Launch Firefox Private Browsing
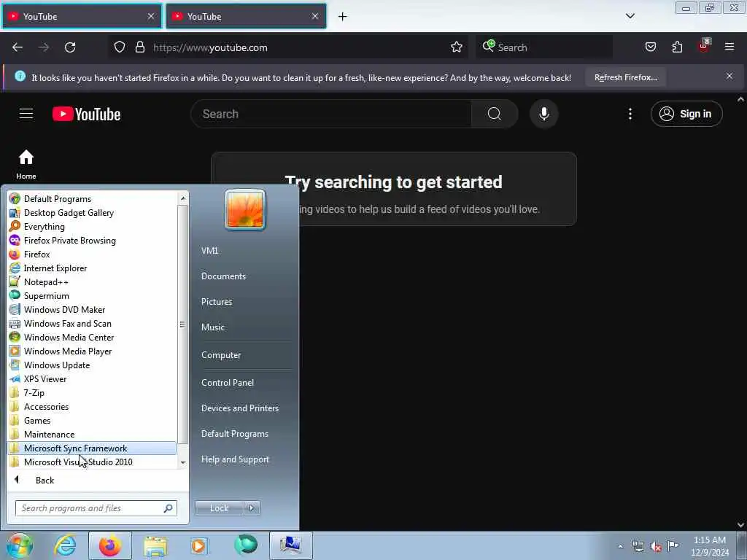Screen dimensions: 747x560 tap(91, 241)
